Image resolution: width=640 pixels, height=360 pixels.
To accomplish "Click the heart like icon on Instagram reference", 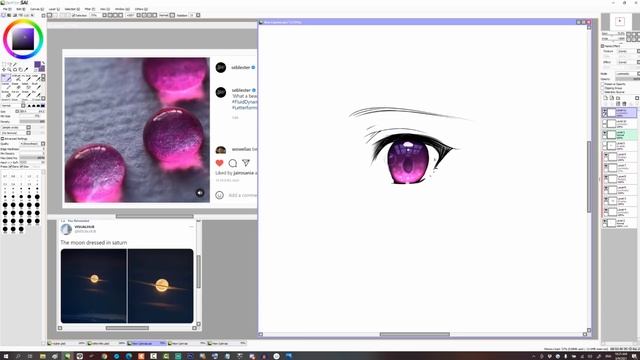I will coord(220,163).
